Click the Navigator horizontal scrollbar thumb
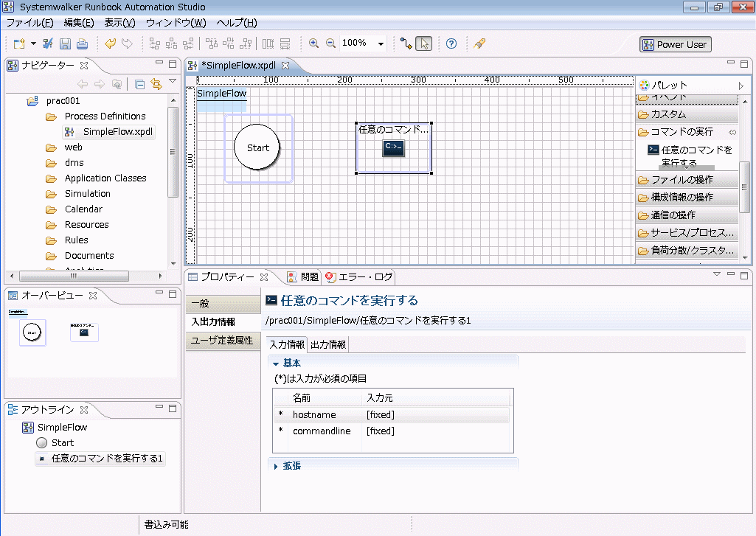 pos(74,276)
